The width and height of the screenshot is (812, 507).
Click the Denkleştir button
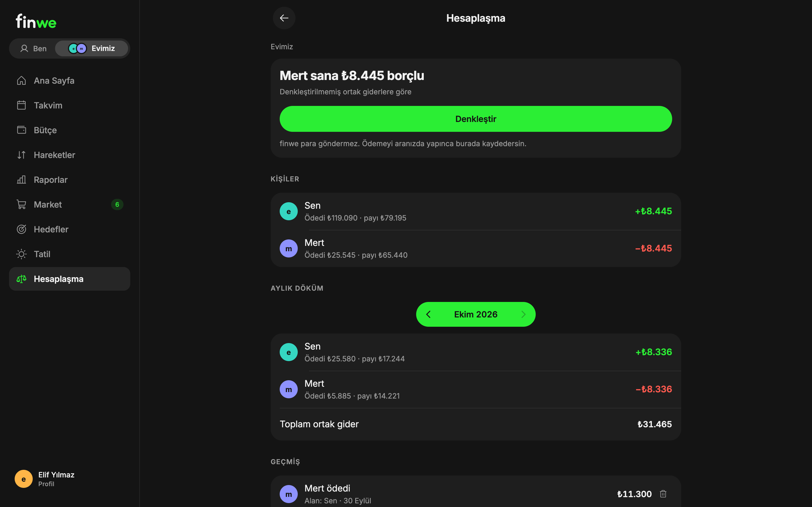click(475, 119)
